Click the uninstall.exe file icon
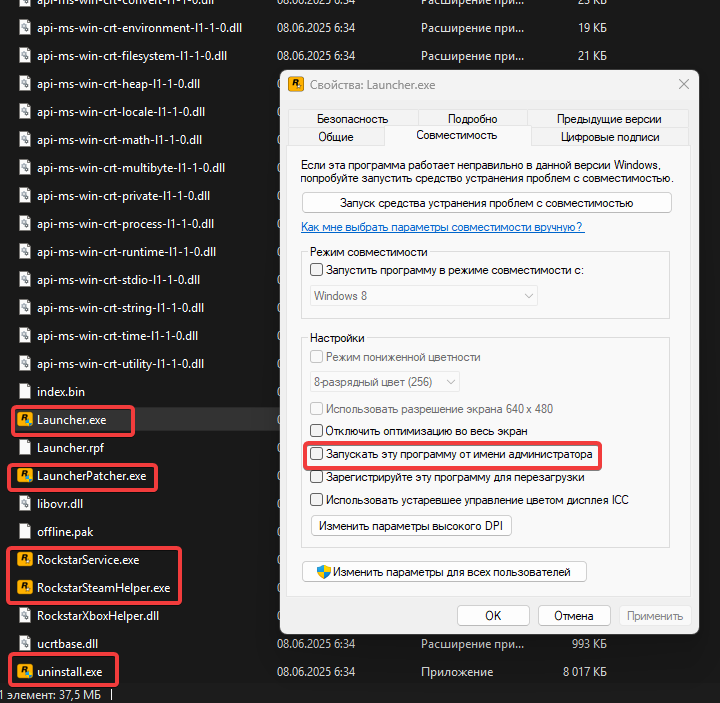The image size is (720, 703). coord(25,671)
